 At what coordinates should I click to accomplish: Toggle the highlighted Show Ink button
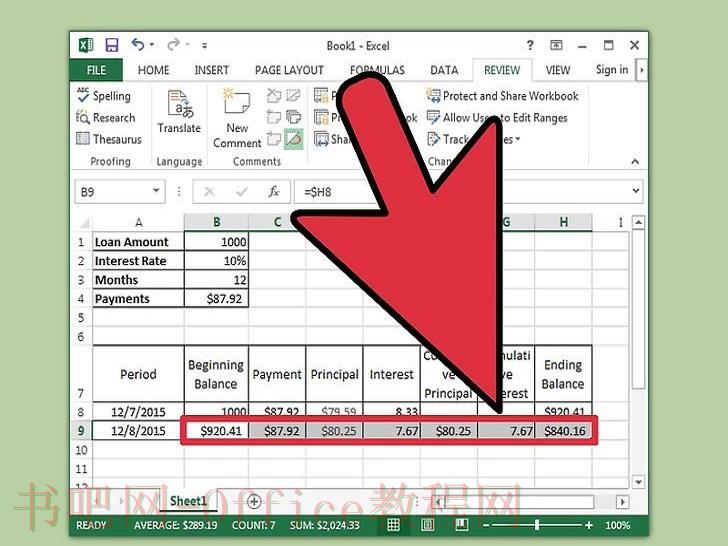[x=293, y=138]
